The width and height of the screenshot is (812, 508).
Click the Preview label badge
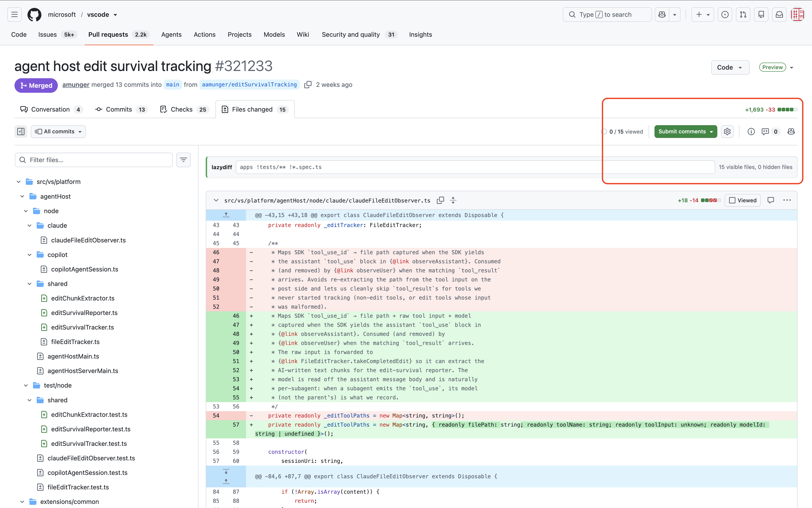tap(772, 67)
